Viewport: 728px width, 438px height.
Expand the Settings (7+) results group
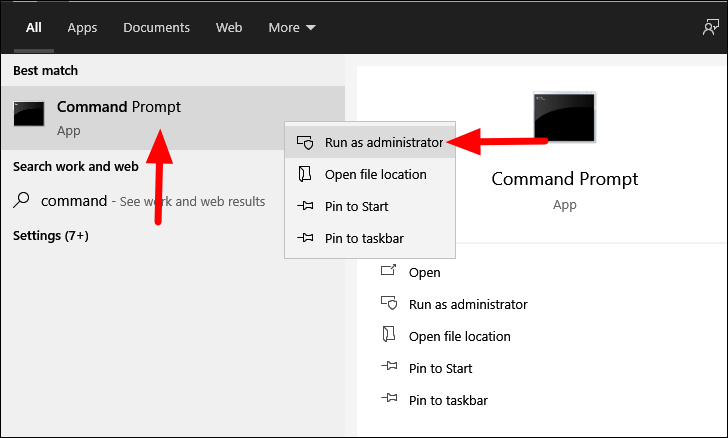pyautogui.click(x=51, y=235)
